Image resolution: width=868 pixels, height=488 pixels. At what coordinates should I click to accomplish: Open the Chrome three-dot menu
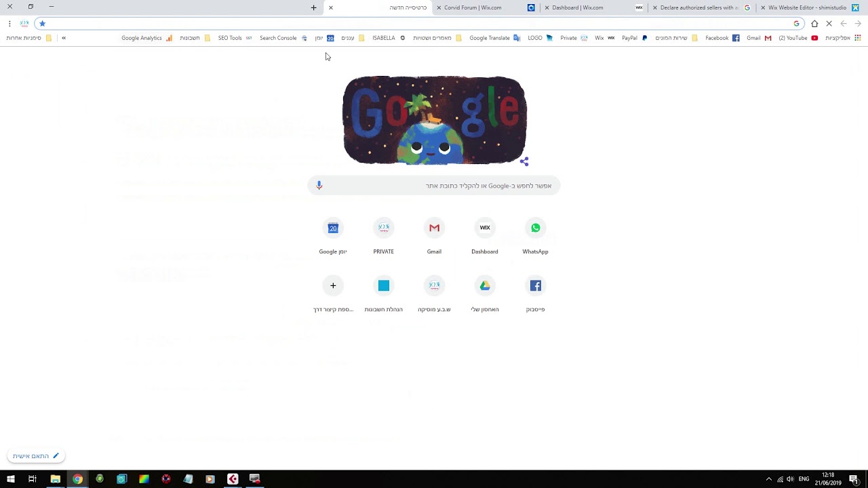pyautogui.click(x=9, y=24)
